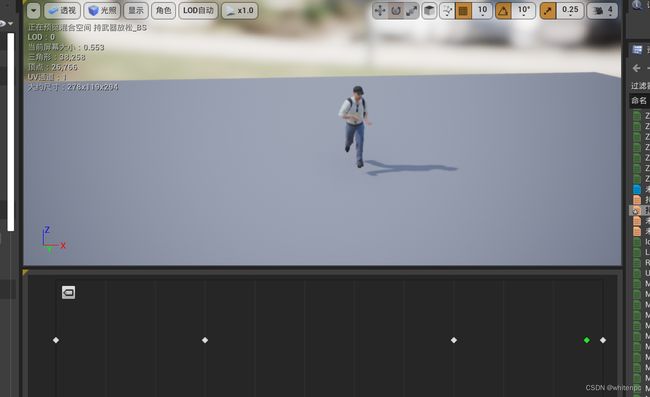Switch the coordinate system cube icon

(x=429, y=11)
